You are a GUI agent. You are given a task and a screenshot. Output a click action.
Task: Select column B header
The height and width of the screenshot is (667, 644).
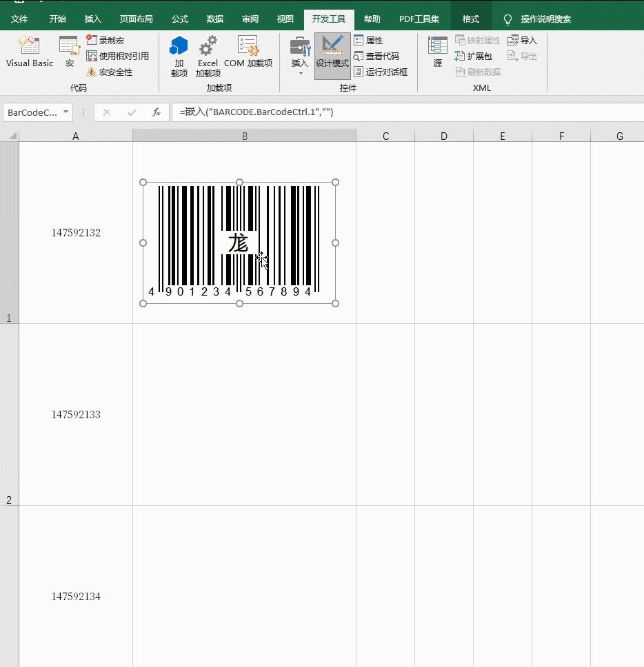pos(244,136)
